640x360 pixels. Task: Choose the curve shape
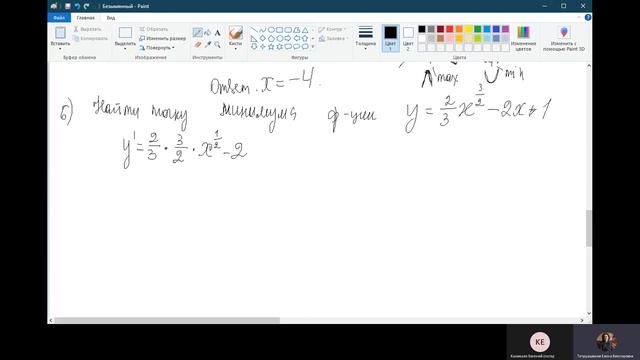click(262, 30)
